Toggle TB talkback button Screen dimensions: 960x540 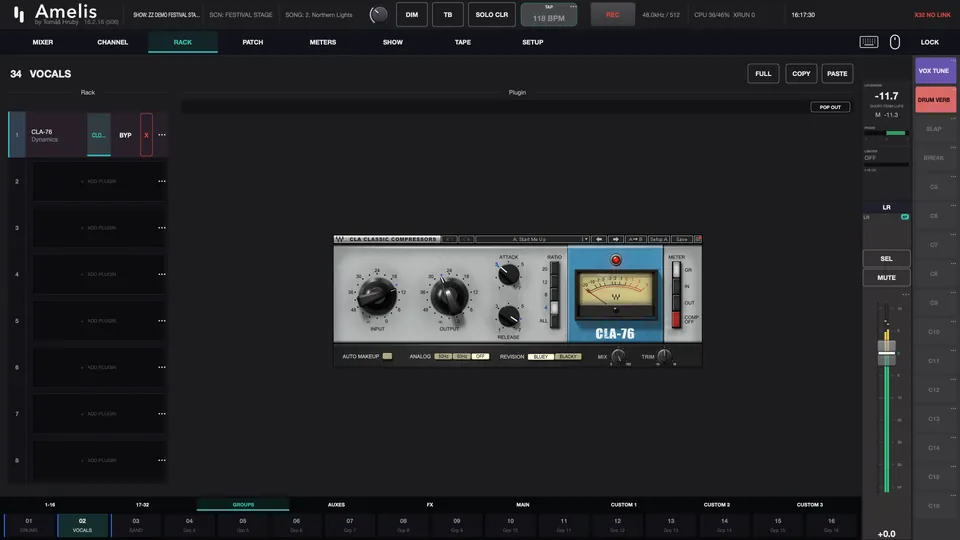(x=448, y=15)
